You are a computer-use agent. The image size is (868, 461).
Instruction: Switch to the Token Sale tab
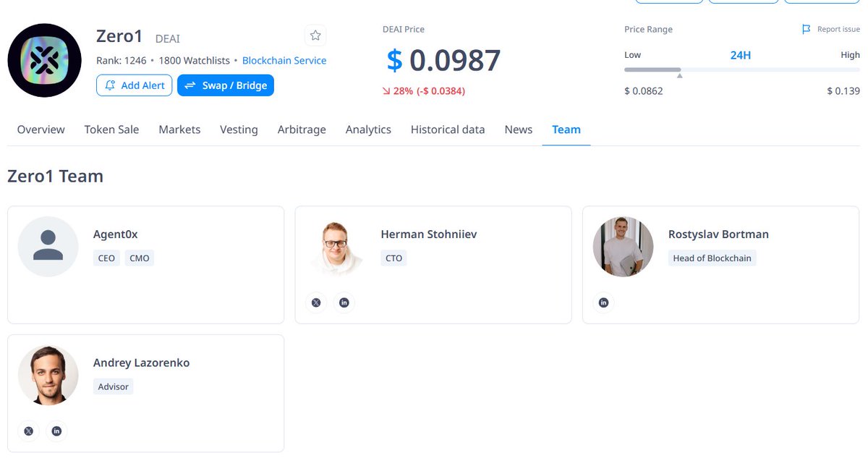pyautogui.click(x=111, y=130)
